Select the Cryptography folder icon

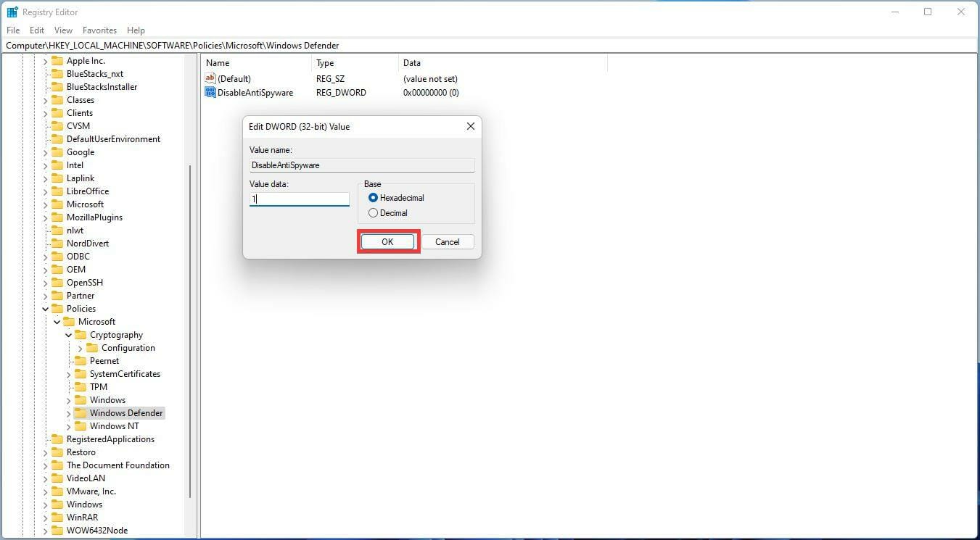tap(81, 335)
